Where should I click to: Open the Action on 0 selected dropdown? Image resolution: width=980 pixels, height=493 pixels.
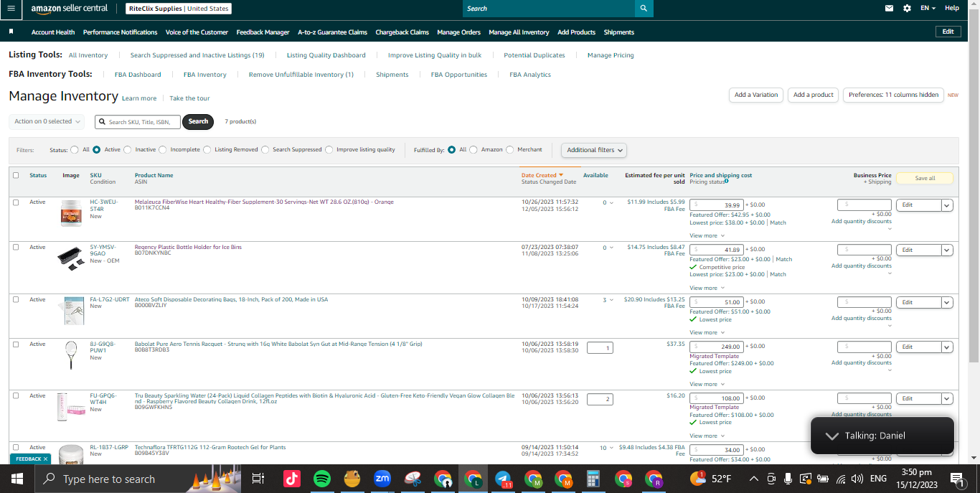click(x=47, y=121)
